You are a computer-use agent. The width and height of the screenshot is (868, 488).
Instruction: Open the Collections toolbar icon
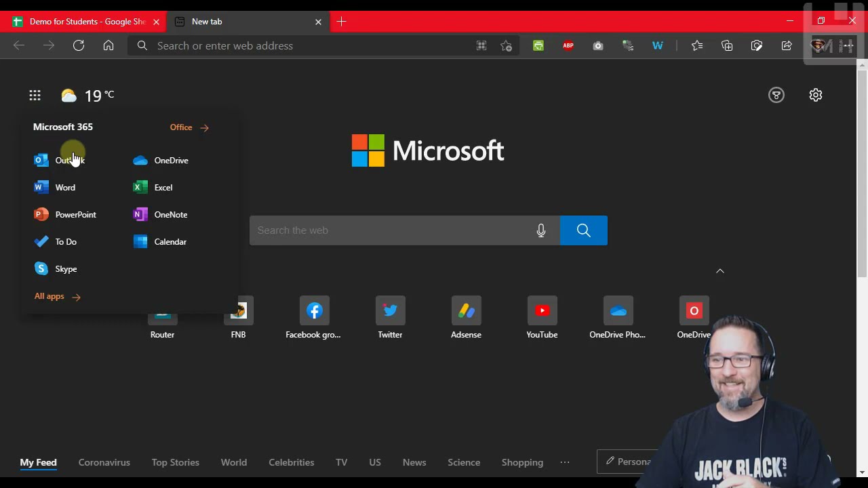point(727,45)
